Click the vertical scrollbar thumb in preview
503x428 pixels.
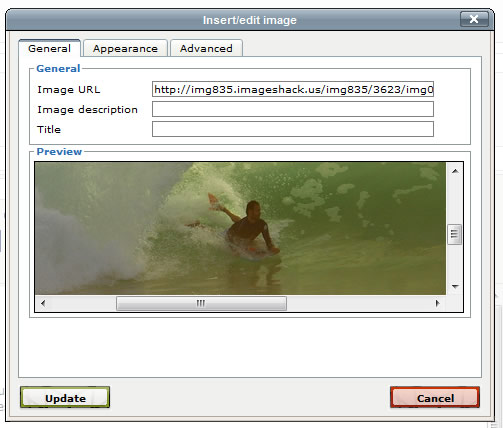(454, 234)
